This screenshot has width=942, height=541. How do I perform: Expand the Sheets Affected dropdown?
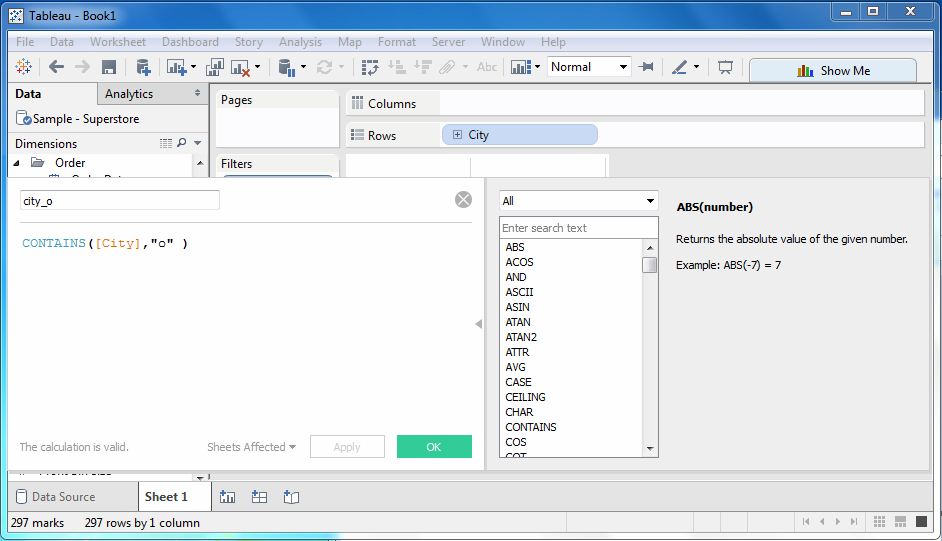[x=251, y=447]
